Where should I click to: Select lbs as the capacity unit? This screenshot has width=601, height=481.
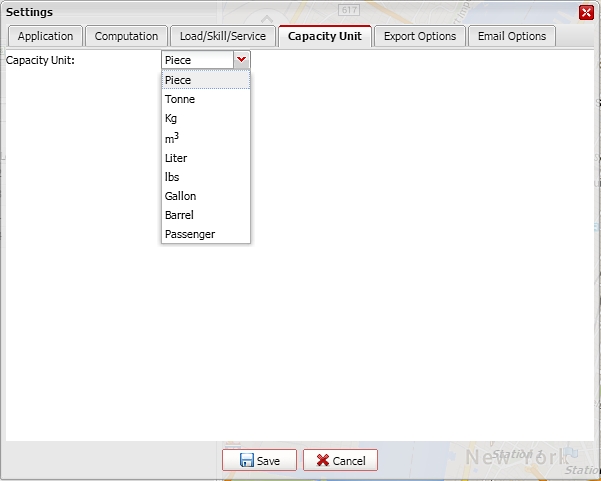[x=206, y=177]
